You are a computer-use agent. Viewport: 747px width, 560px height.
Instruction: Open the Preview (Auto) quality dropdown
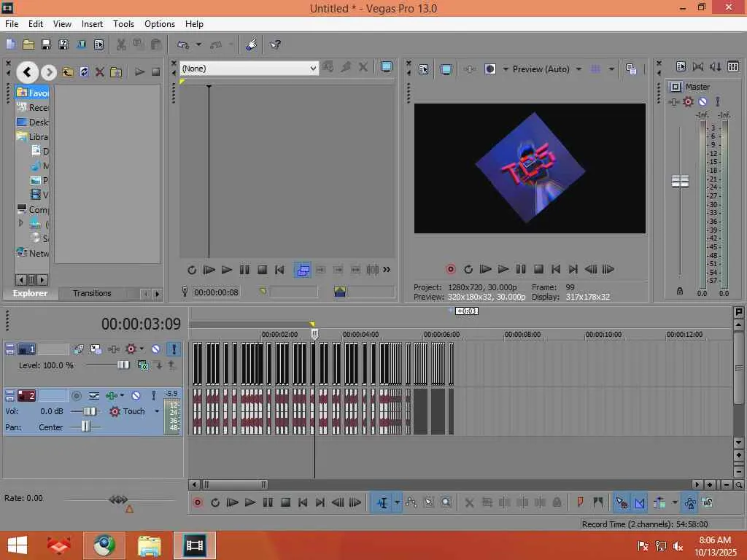pos(578,69)
